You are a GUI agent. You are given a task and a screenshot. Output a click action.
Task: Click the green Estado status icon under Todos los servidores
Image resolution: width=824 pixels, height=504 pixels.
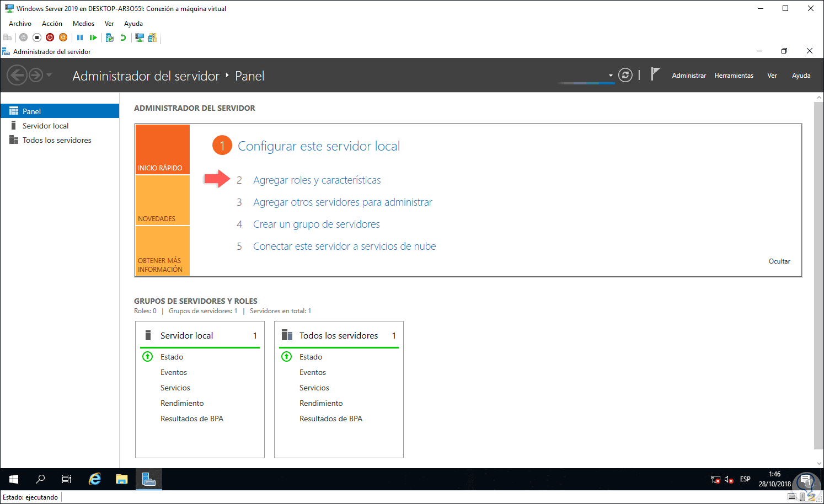coord(287,356)
